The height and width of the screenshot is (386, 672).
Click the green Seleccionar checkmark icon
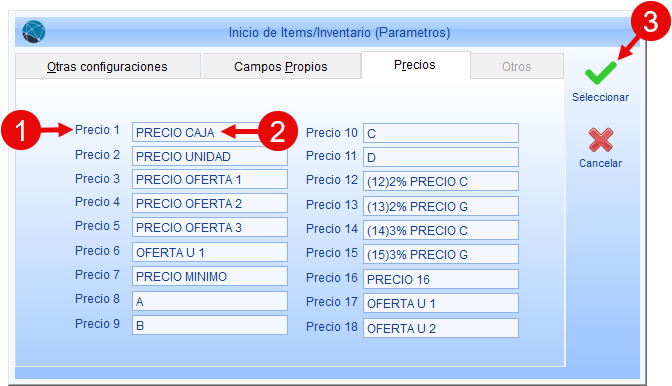(x=600, y=73)
